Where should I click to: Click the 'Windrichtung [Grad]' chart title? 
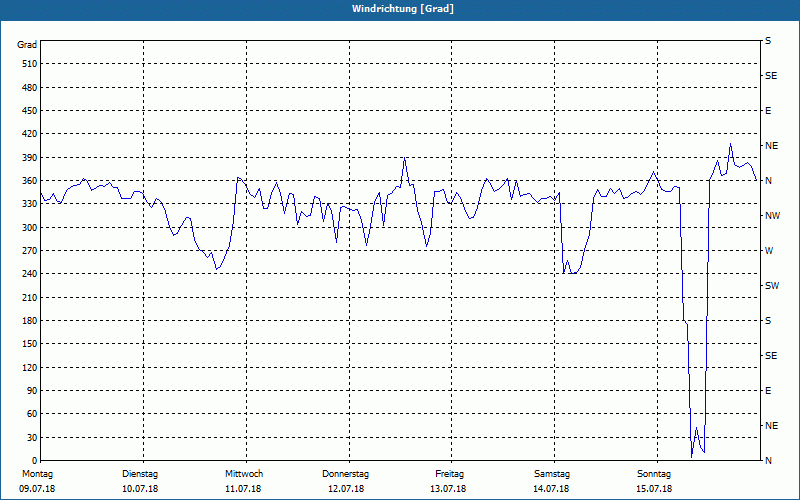403,9
